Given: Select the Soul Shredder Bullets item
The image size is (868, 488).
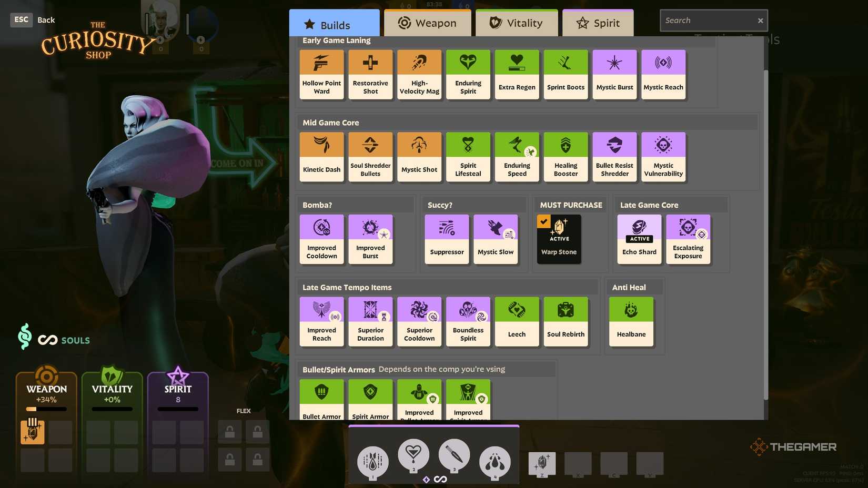Looking at the screenshot, I should click(370, 157).
